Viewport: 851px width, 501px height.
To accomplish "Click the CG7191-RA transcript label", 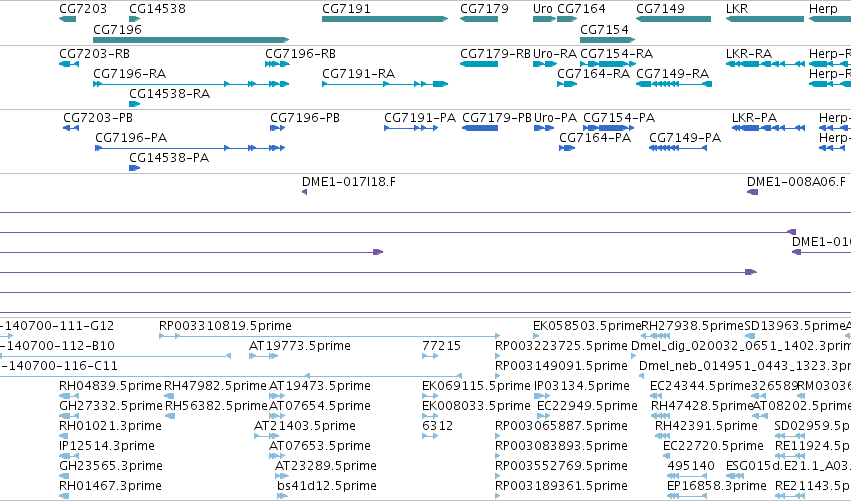I will click(359, 74).
